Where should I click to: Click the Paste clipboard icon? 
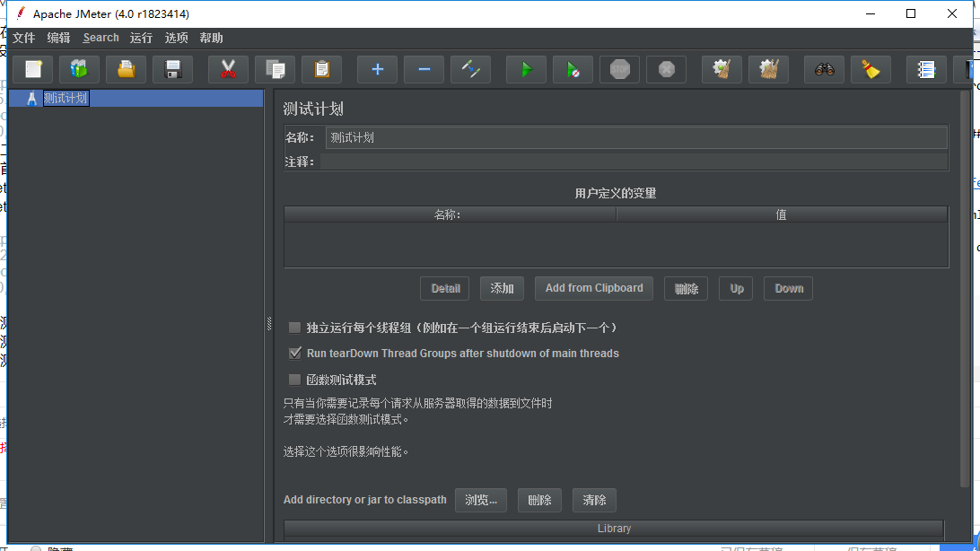pyautogui.click(x=322, y=69)
